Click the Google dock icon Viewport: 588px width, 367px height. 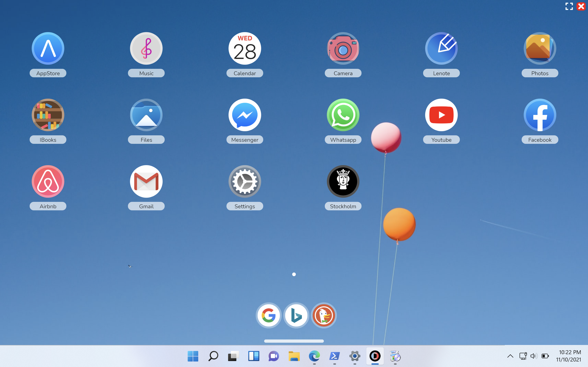coord(269,315)
